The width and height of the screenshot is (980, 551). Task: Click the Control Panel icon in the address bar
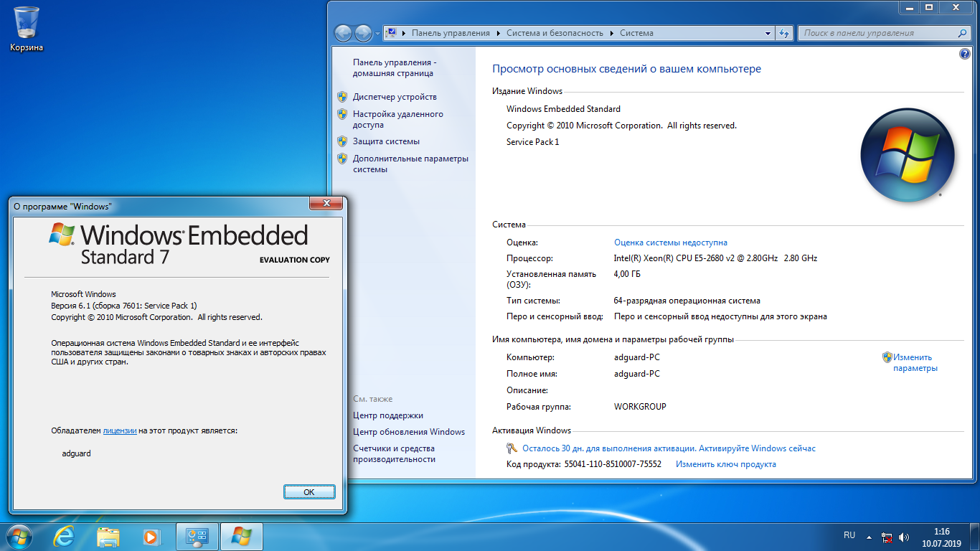click(392, 33)
